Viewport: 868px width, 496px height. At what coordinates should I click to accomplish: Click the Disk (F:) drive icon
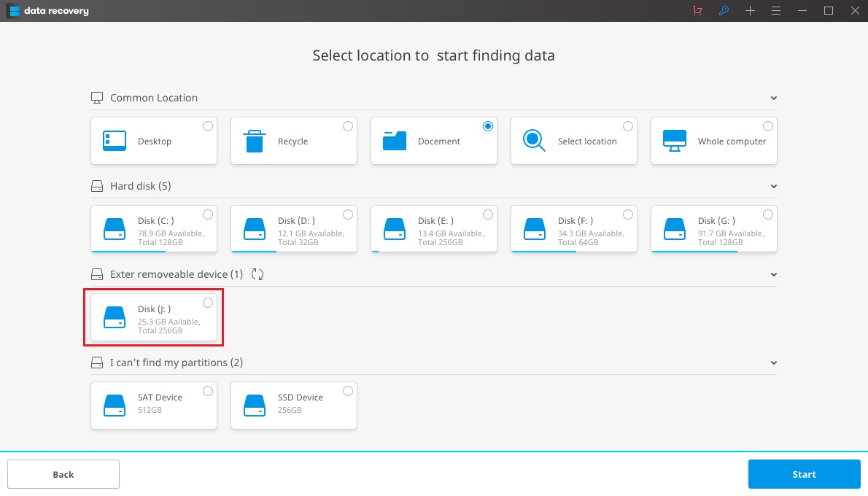click(x=535, y=228)
